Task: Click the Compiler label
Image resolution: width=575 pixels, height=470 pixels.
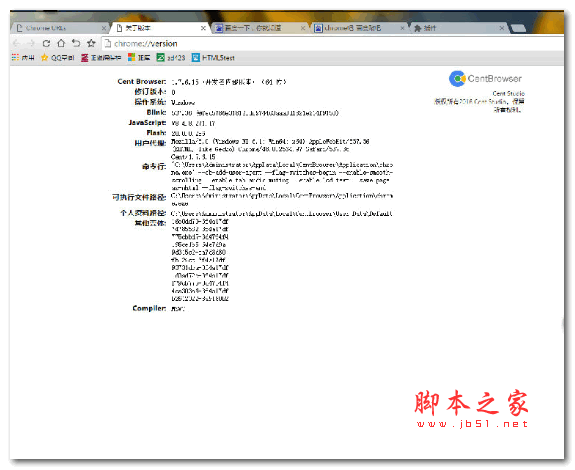Action: 149,308
